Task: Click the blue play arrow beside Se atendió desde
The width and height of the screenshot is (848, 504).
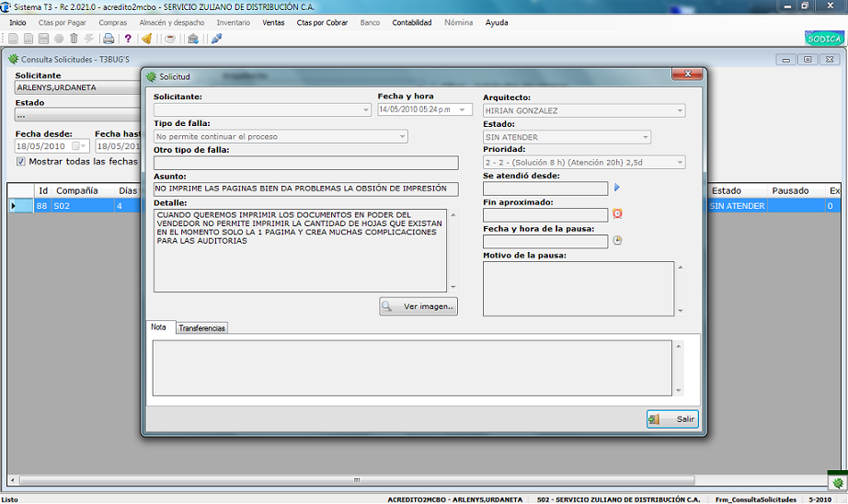Action: [617, 187]
